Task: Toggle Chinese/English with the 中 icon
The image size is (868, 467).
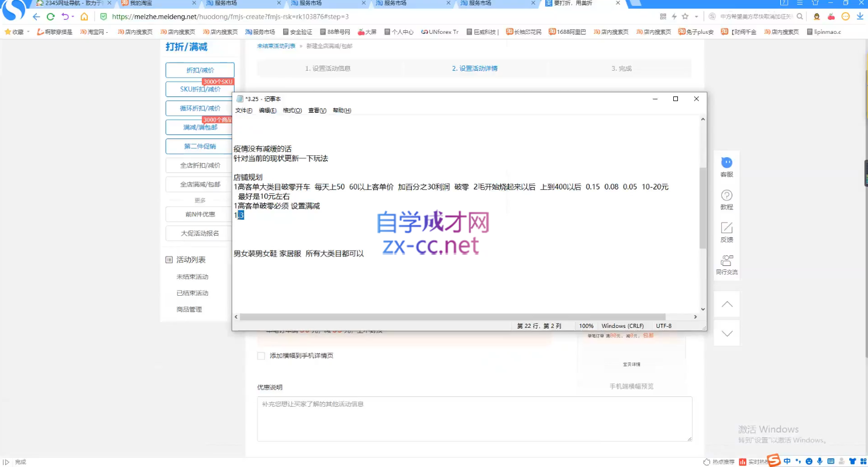Action: [x=787, y=461]
